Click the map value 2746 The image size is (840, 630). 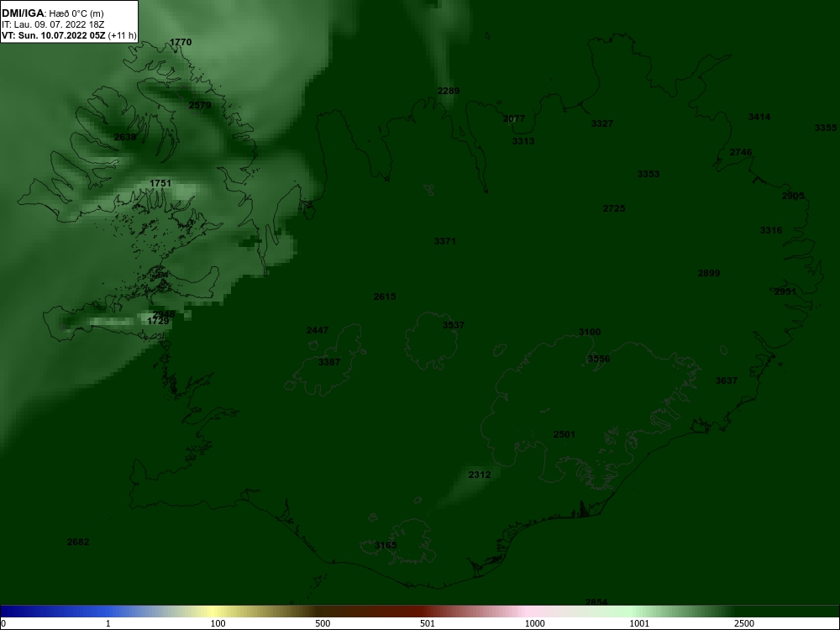(741, 152)
